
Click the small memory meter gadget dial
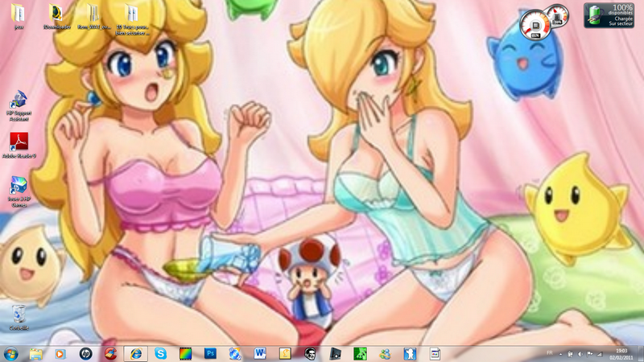(x=557, y=16)
